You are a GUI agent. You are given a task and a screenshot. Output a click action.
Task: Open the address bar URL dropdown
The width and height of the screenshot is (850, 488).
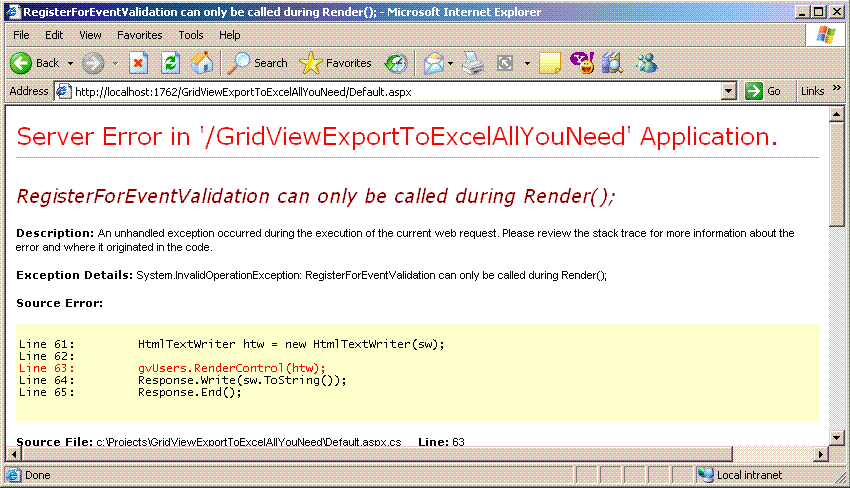pyautogui.click(x=729, y=91)
